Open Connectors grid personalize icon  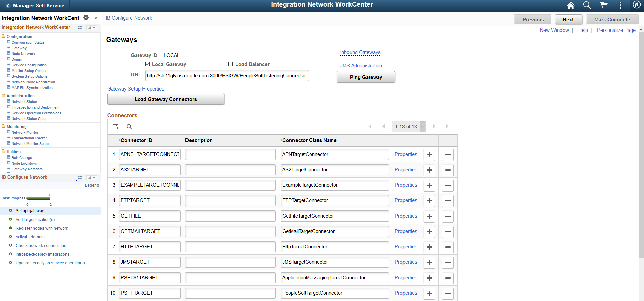click(116, 126)
